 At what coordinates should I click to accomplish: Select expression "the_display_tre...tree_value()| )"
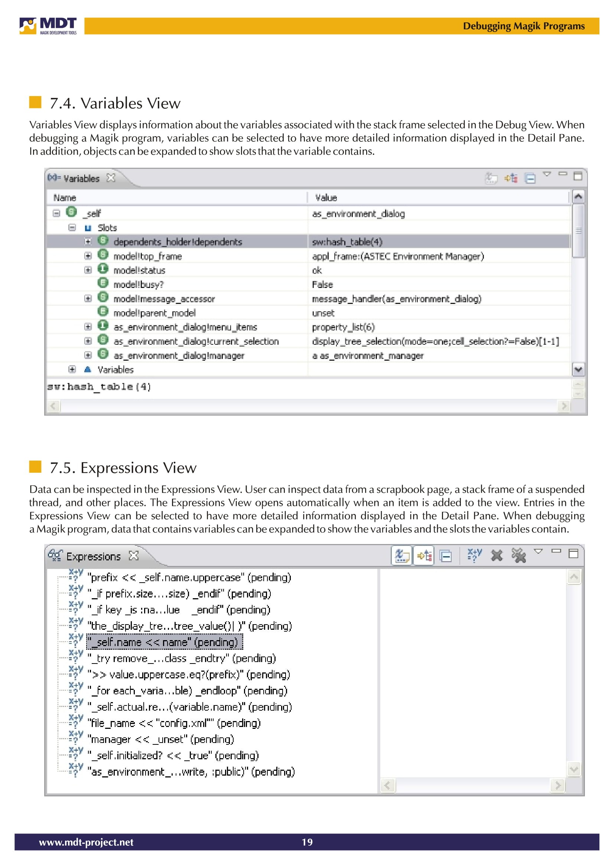pyautogui.click(x=190, y=626)
